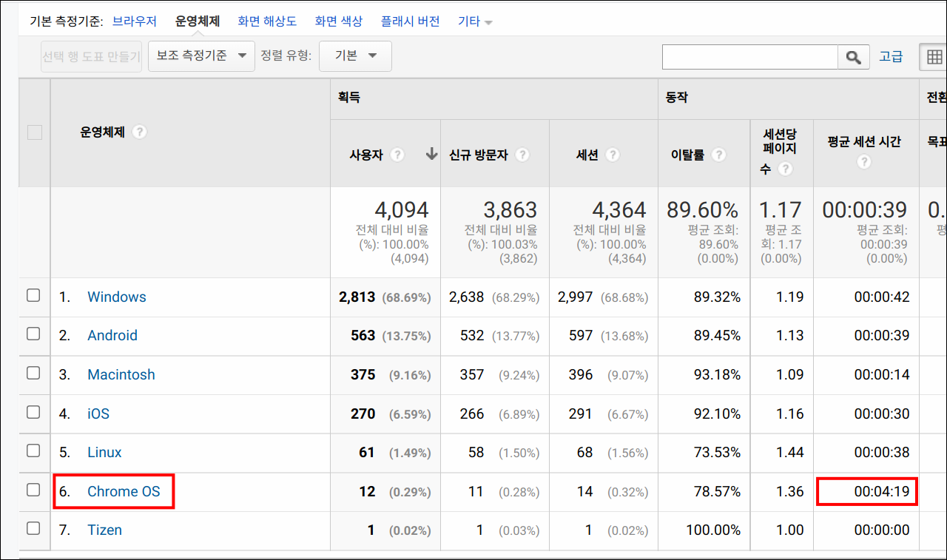Click the 운영체제 column header text
The height and width of the screenshot is (560, 947).
(x=102, y=132)
